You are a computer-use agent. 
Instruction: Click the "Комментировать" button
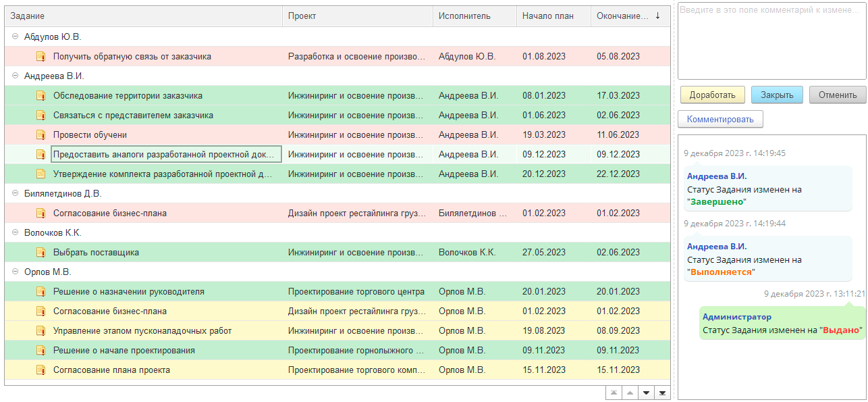coord(720,120)
